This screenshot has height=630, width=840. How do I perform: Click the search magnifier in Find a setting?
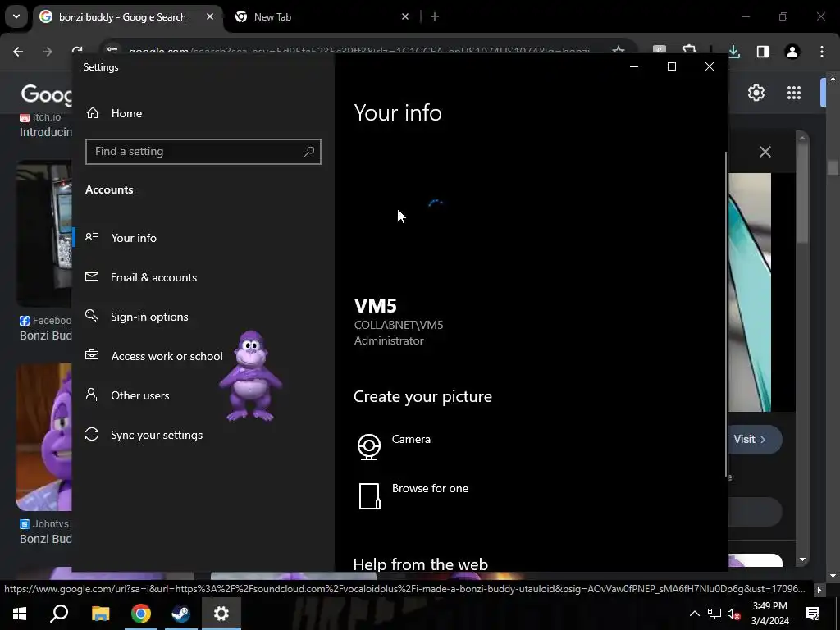pyautogui.click(x=309, y=152)
